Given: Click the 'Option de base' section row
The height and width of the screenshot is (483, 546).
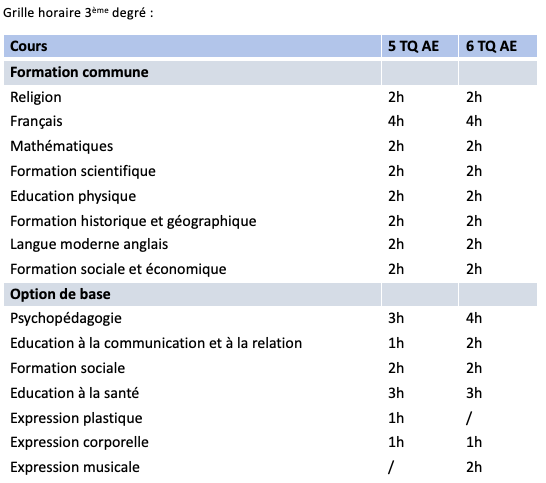Looking at the screenshot, I should pos(270,294).
